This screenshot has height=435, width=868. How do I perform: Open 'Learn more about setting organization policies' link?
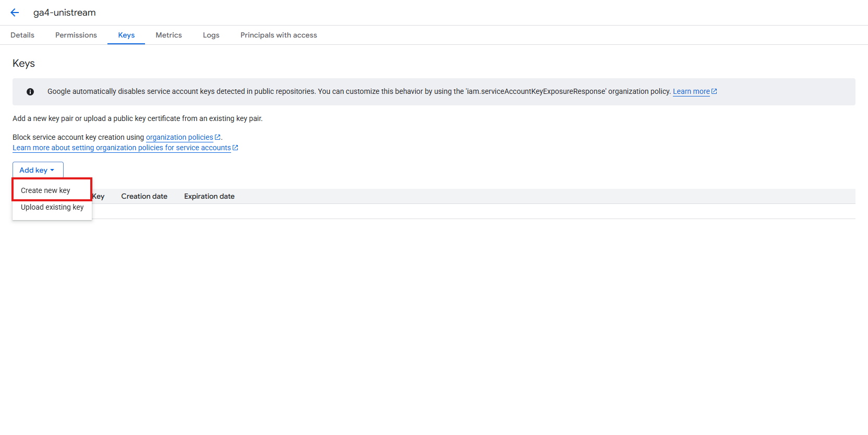pyautogui.click(x=122, y=148)
